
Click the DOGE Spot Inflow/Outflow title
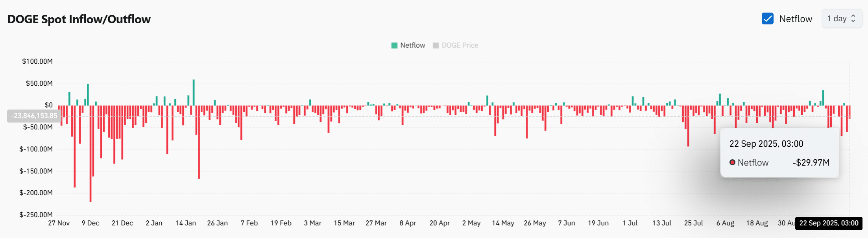79,19
